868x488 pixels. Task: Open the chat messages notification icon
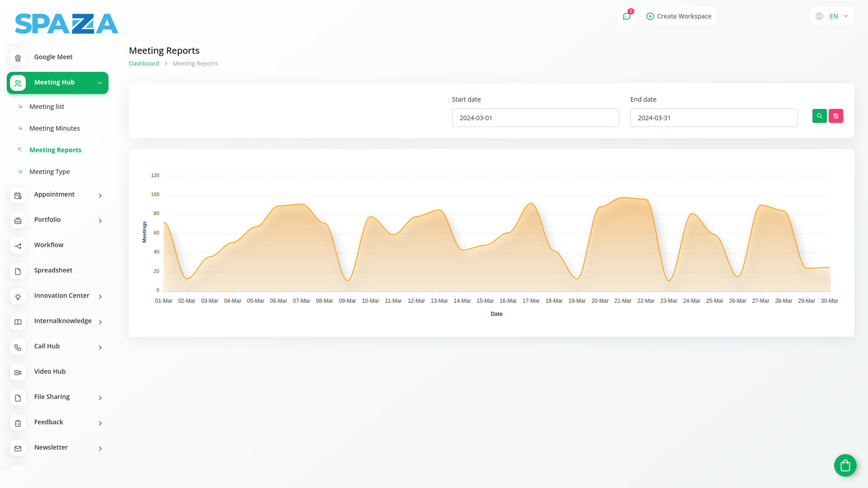627,16
